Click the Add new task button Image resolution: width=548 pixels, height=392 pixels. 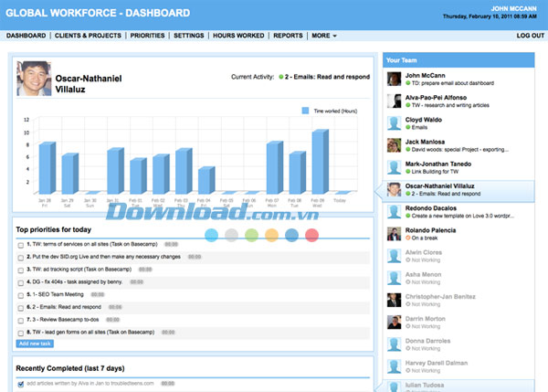(x=36, y=344)
